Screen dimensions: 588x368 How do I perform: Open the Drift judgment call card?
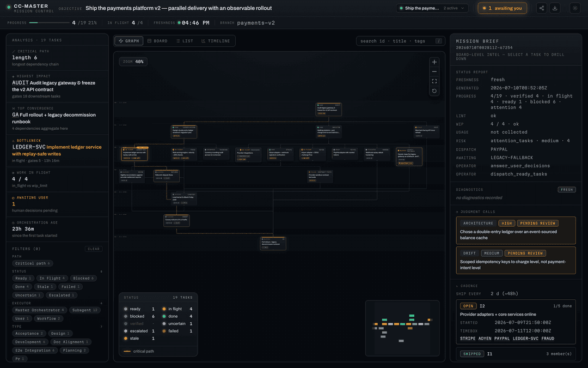pyautogui.click(x=516, y=260)
